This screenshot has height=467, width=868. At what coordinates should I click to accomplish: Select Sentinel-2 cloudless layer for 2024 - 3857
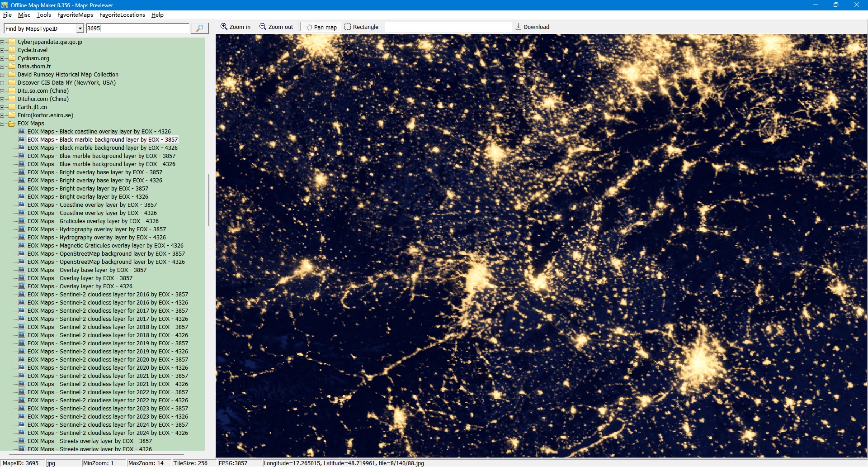point(108,425)
